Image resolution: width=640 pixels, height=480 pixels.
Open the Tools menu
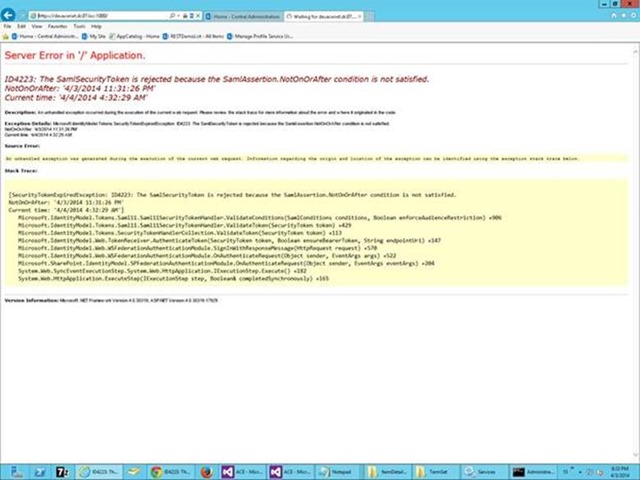click(x=79, y=27)
